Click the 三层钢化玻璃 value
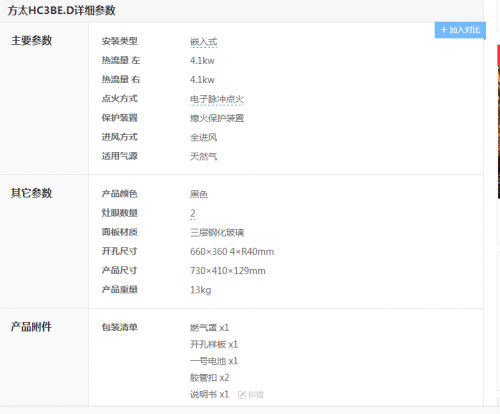This screenshot has width=500, height=414. [217, 233]
